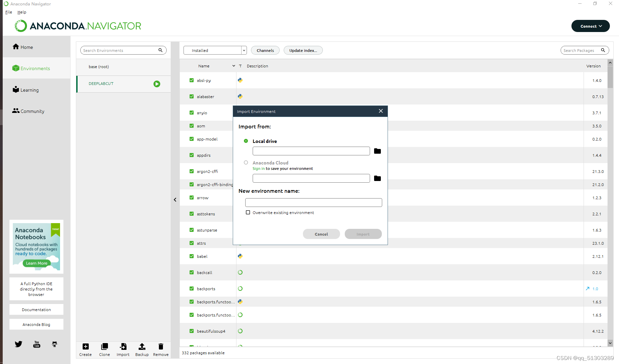Screen dimensions: 619x364
Task: Select the Anaconda Cloud radio button
Action: pos(246,162)
